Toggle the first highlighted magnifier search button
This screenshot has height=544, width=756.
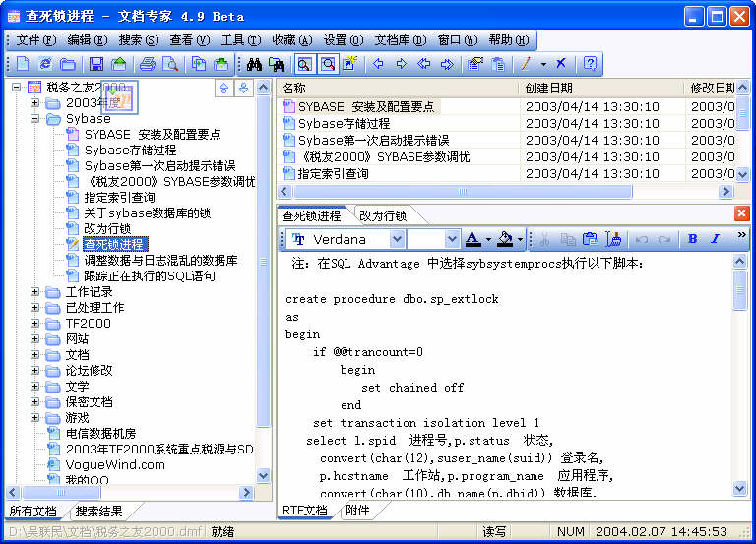pos(305,64)
